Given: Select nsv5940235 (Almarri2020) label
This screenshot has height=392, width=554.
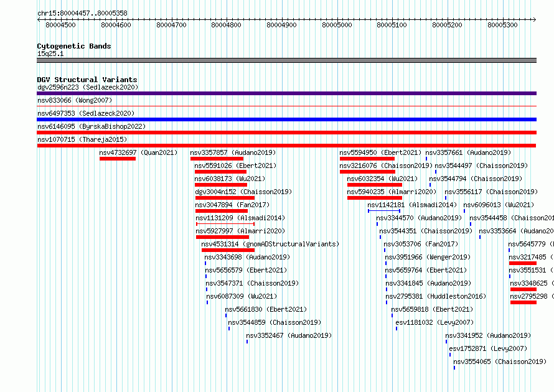Looking at the screenshot, I should click(x=392, y=192).
